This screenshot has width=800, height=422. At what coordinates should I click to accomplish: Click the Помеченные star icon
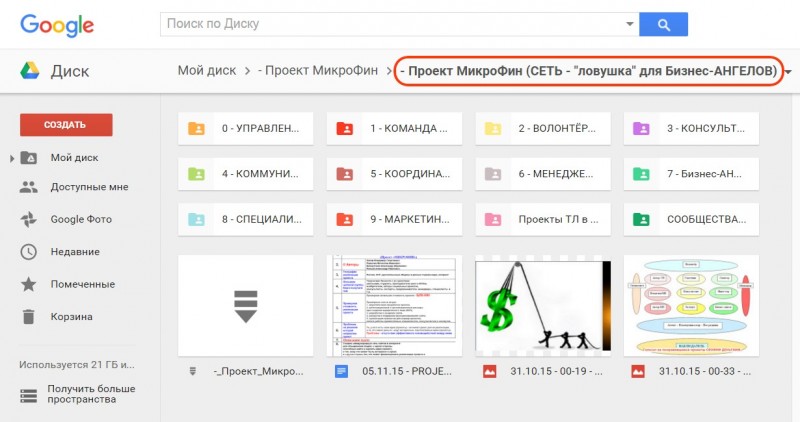click(x=29, y=285)
